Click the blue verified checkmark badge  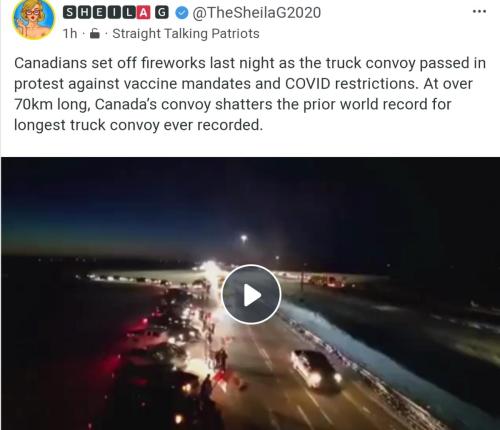182,13
